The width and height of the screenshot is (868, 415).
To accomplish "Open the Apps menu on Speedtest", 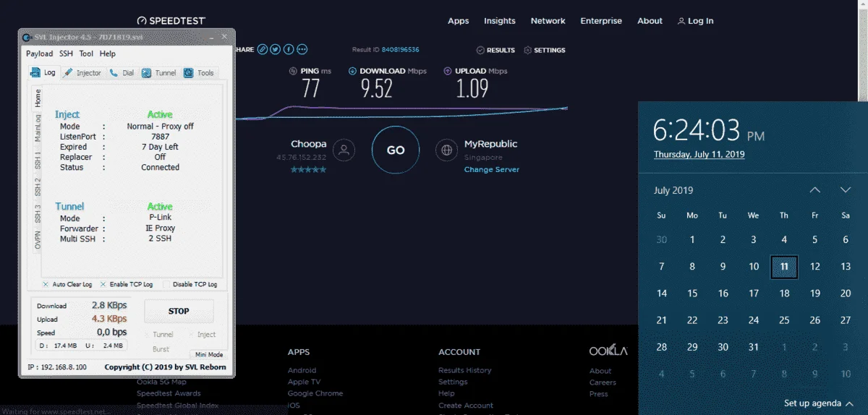I will coord(459,21).
